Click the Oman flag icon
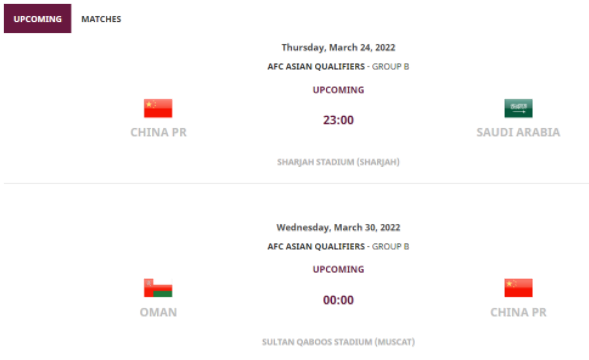The image size is (589, 360). click(158, 288)
